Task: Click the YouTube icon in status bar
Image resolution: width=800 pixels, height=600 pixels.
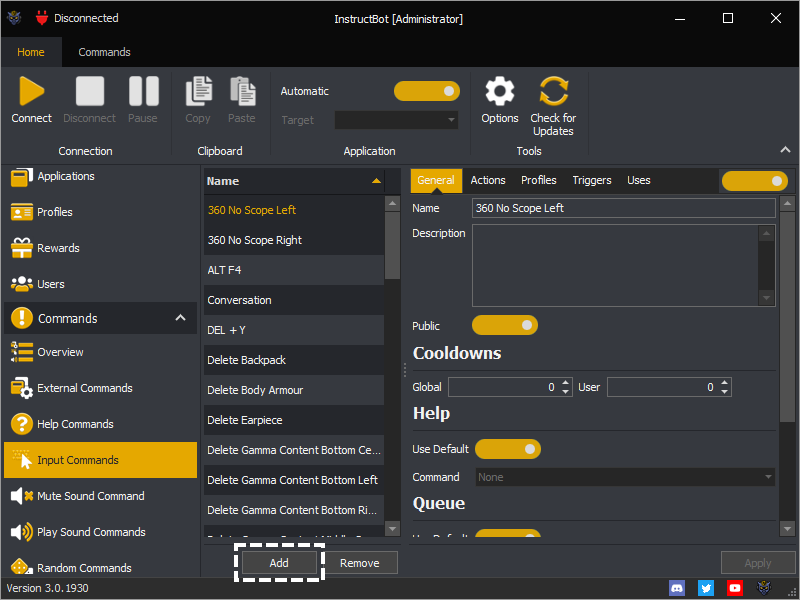Action: tap(735, 588)
